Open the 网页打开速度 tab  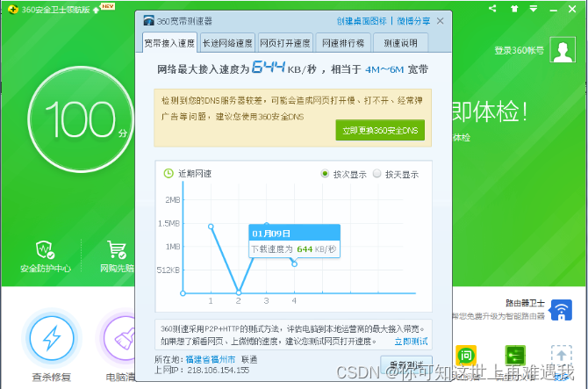[x=285, y=43]
